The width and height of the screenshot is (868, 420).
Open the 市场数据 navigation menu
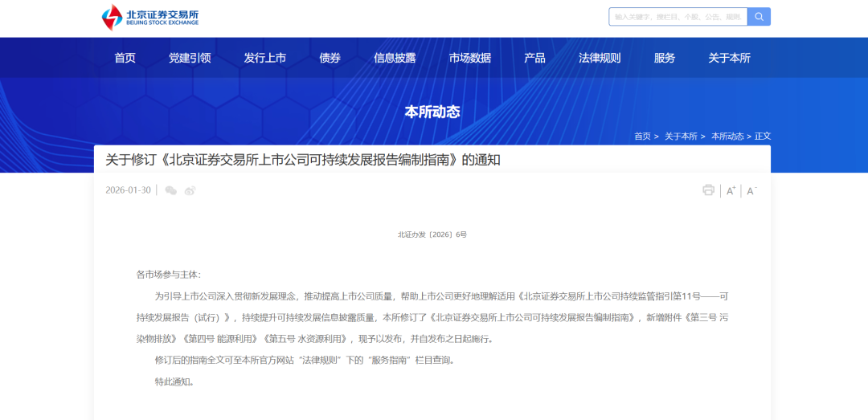(470, 58)
